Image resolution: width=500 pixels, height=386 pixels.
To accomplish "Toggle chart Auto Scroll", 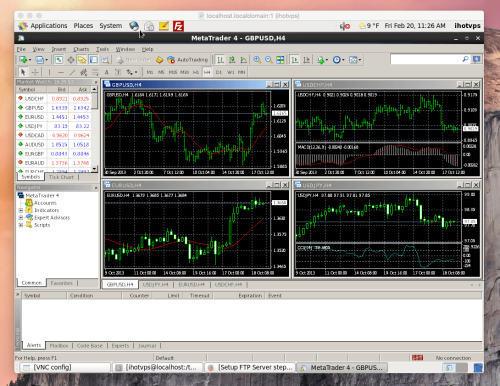I will point(295,60).
